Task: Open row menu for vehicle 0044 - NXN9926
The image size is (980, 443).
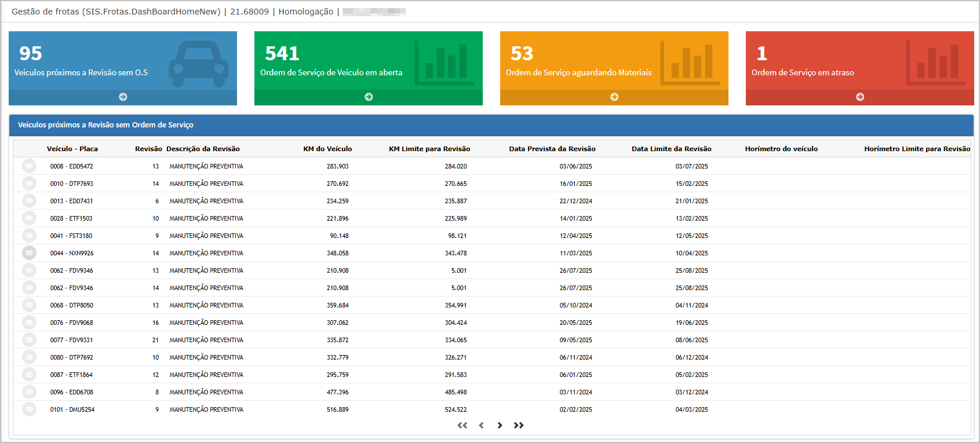Action: 29,253
